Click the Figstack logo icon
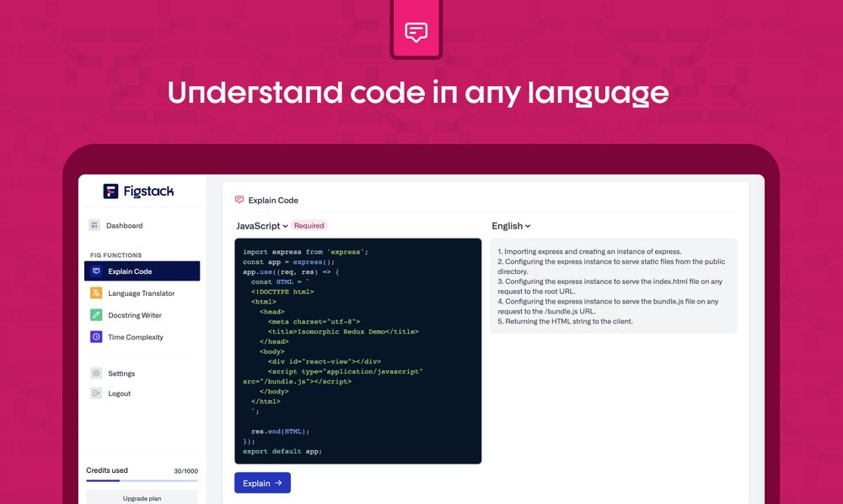The width and height of the screenshot is (843, 504). point(110,191)
